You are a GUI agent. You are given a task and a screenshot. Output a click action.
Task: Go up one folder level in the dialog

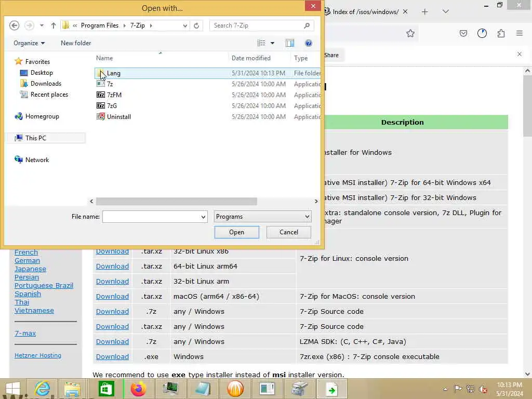pos(54,25)
